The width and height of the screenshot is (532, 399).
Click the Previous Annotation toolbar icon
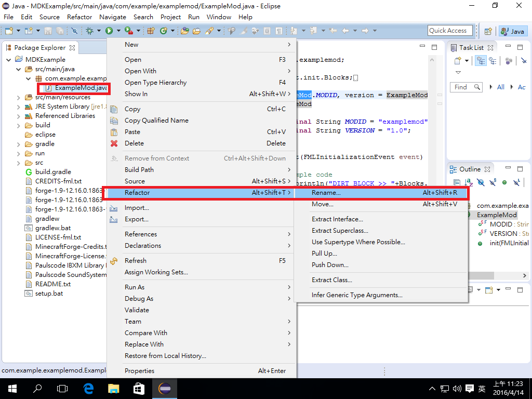pos(313,31)
